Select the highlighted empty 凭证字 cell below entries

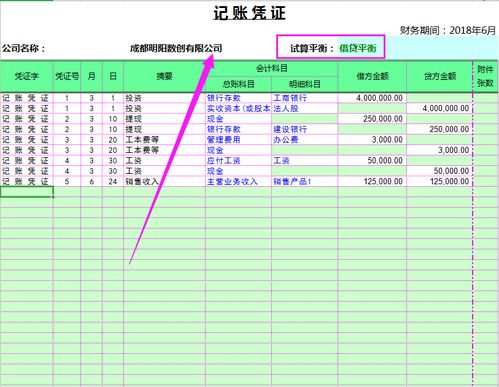tap(27, 192)
